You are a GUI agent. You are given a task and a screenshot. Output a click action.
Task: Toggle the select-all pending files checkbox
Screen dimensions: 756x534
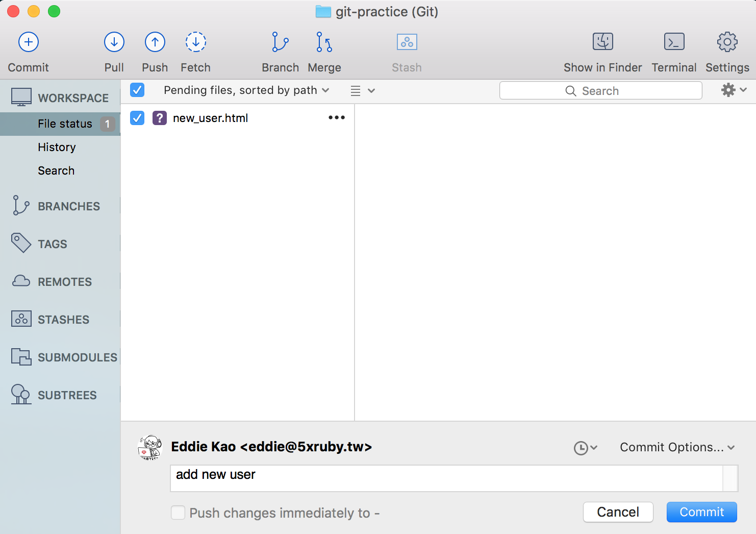[x=137, y=90]
